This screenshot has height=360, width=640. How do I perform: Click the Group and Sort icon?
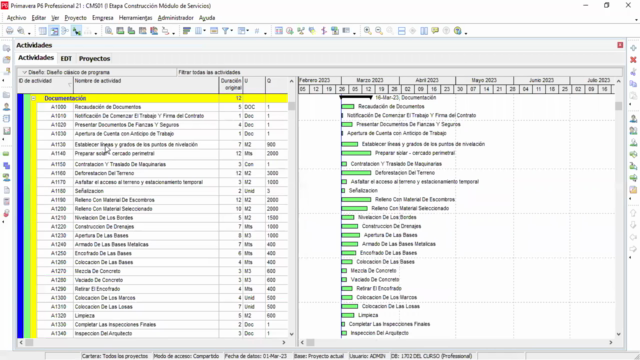coord(242,31)
